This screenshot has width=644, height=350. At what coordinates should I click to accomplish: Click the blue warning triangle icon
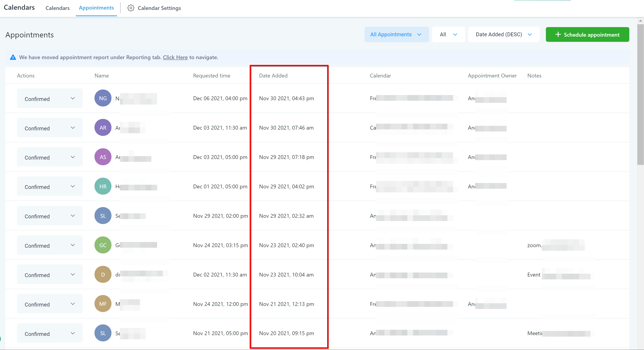coord(13,57)
